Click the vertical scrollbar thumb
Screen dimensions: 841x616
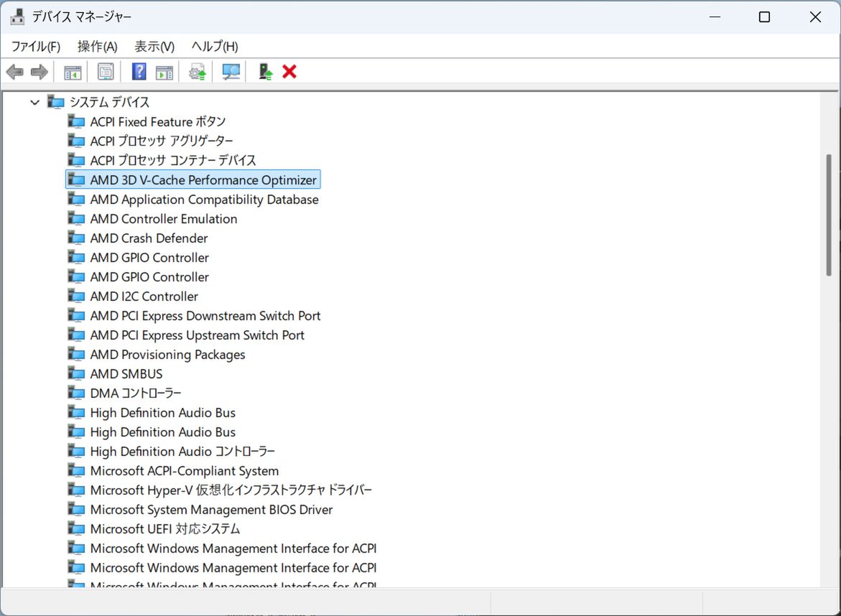click(829, 215)
